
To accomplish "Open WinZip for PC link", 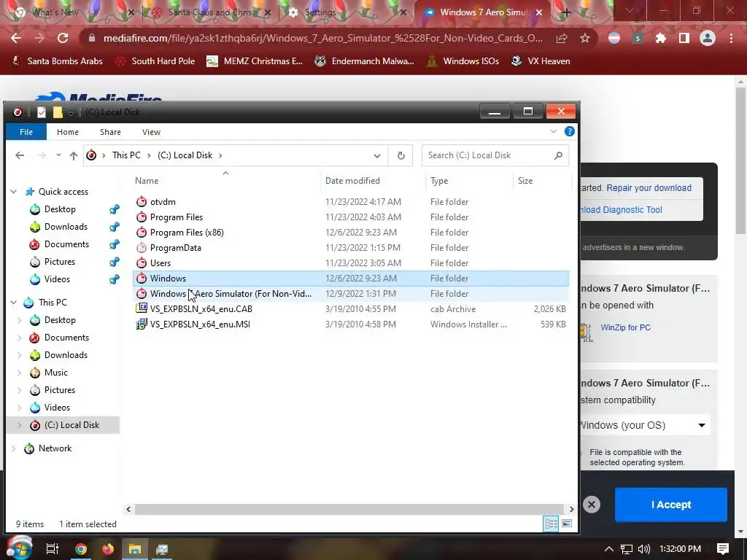I will point(625,327).
